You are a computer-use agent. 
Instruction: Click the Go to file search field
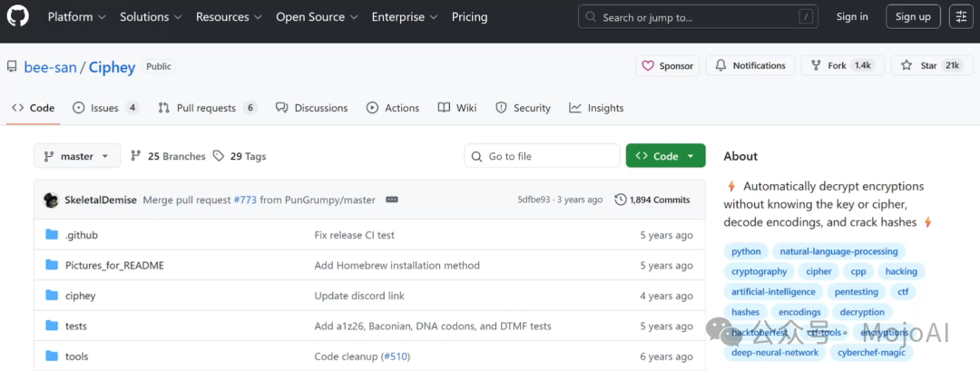[542, 156]
